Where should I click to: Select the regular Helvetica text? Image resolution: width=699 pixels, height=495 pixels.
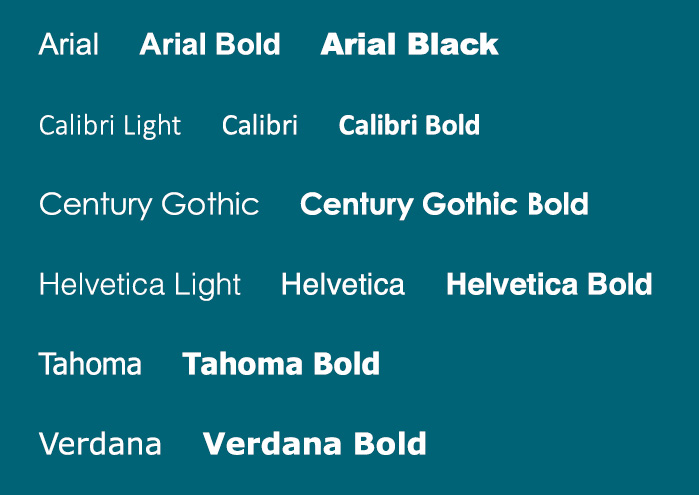(343, 284)
